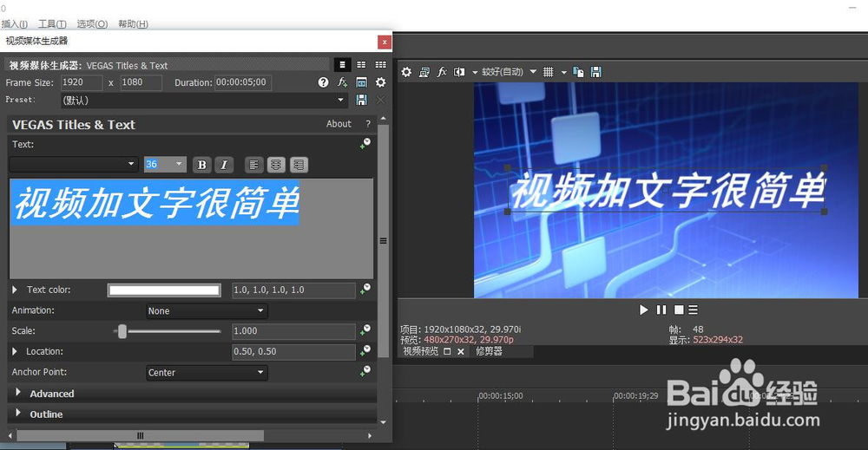
Task: Open the 帮助 menu
Action: (x=133, y=23)
